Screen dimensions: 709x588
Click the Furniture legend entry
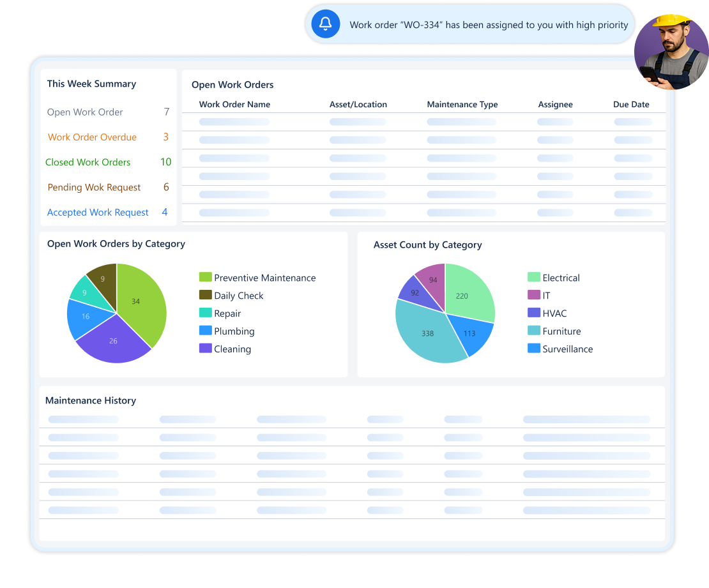tap(554, 331)
